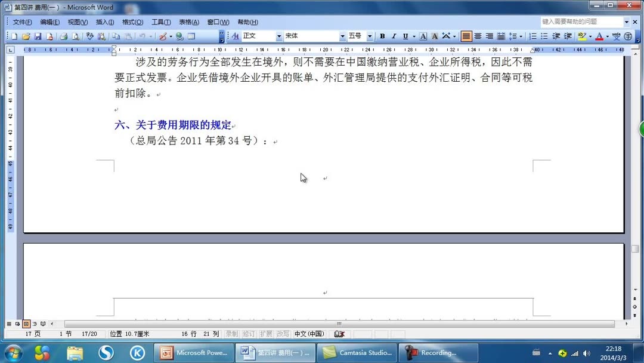Insert a table using the table icon
Screen dimensions: 644x363
(x=191, y=36)
